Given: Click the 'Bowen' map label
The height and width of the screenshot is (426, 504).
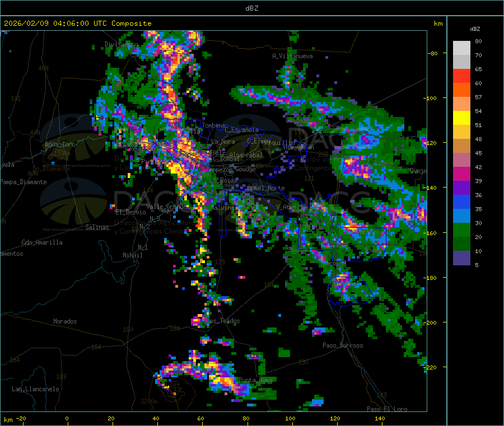Looking at the screenshot, I should tap(372, 250).
